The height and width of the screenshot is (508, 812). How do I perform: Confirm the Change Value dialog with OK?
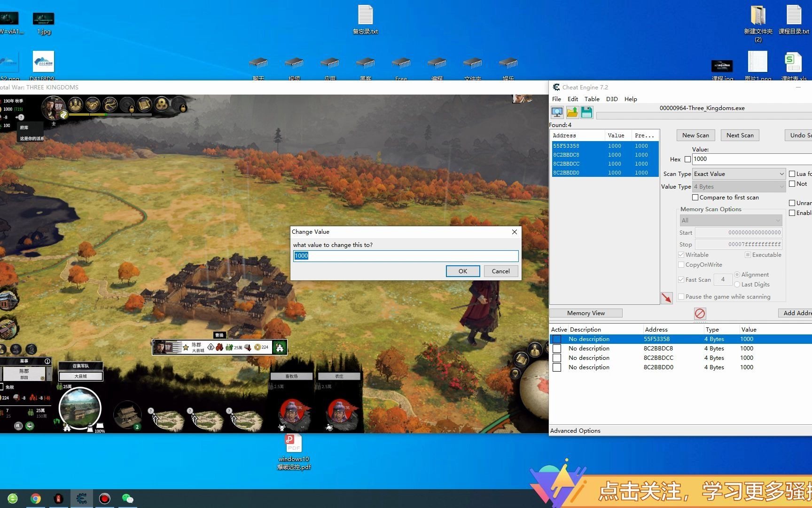click(x=463, y=271)
